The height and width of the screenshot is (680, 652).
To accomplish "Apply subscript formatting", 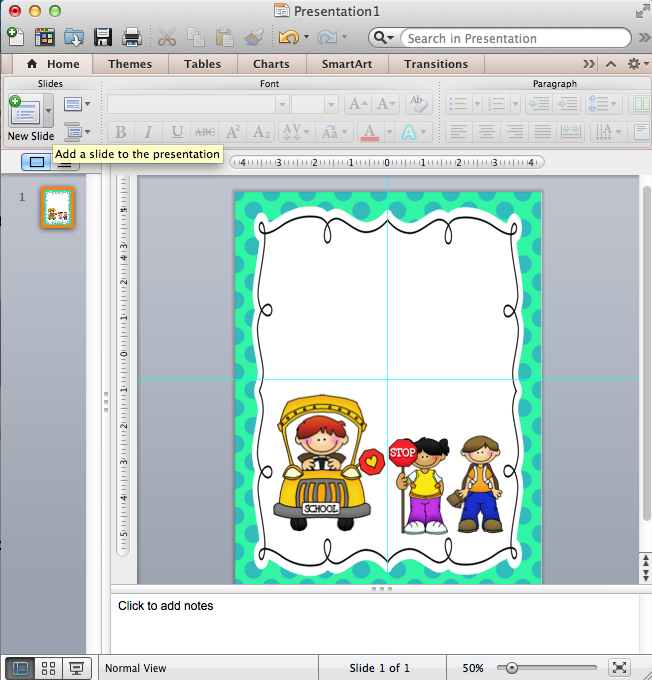I will tap(261, 132).
